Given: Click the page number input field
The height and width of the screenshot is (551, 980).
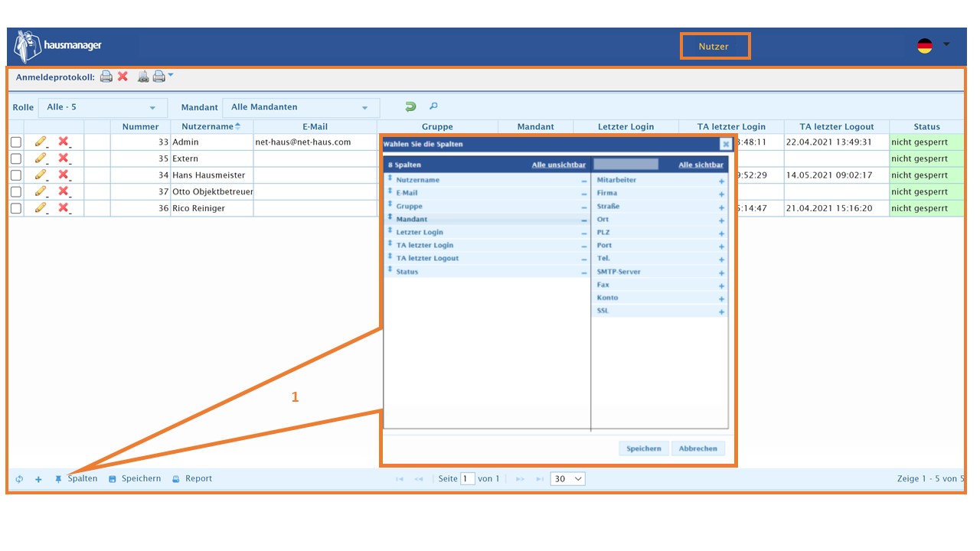Looking at the screenshot, I should point(467,479).
